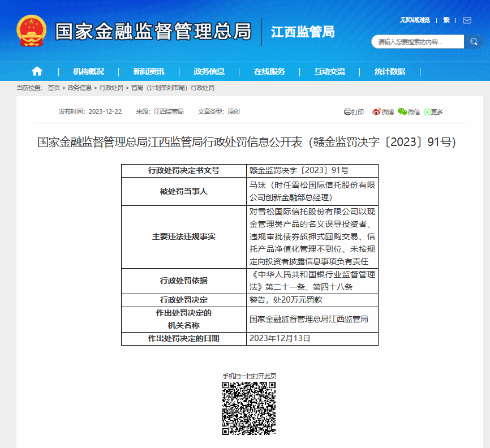Select the 当前位置 label
This screenshot has width=490, height=448.
coord(29,88)
